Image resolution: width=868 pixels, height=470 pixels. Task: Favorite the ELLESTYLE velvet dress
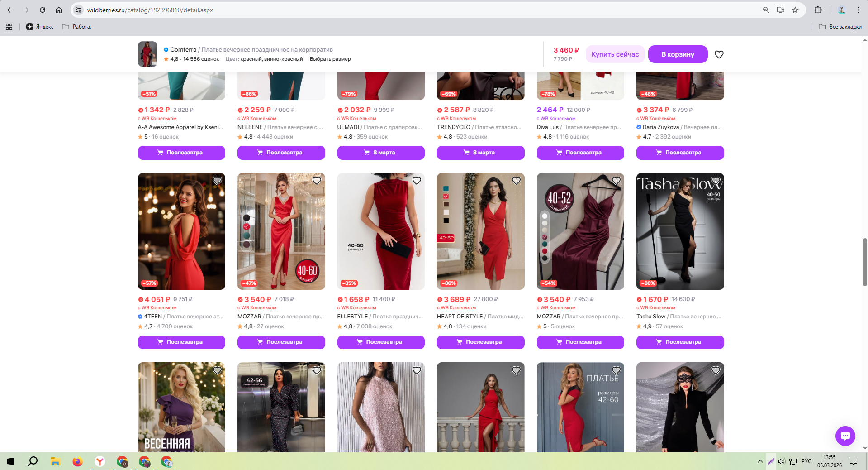click(x=417, y=181)
